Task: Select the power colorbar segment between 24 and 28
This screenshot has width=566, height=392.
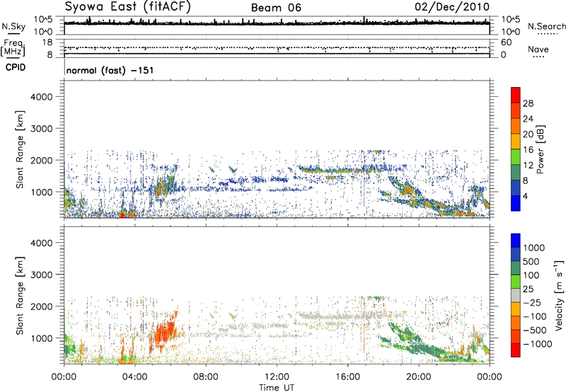Action: tap(516, 110)
